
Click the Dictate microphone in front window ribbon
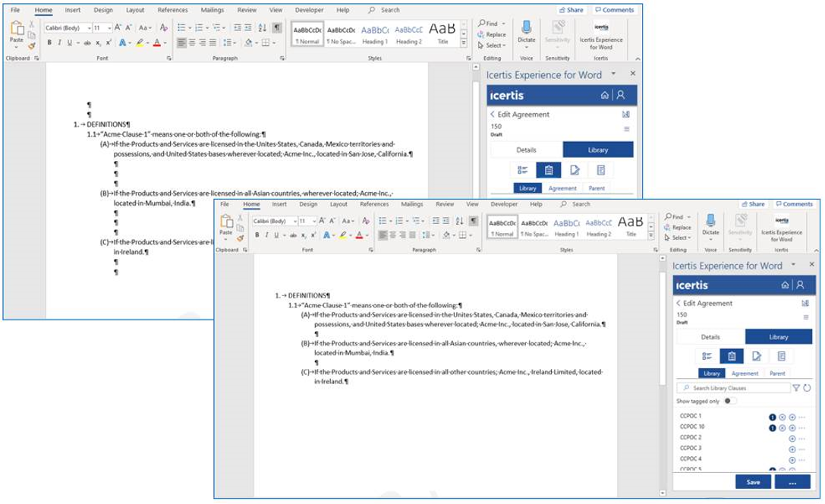click(x=711, y=222)
